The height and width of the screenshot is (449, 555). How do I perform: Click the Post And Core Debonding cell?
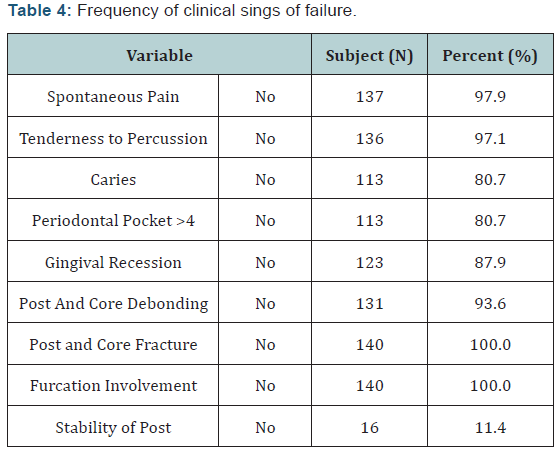click(x=113, y=304)
